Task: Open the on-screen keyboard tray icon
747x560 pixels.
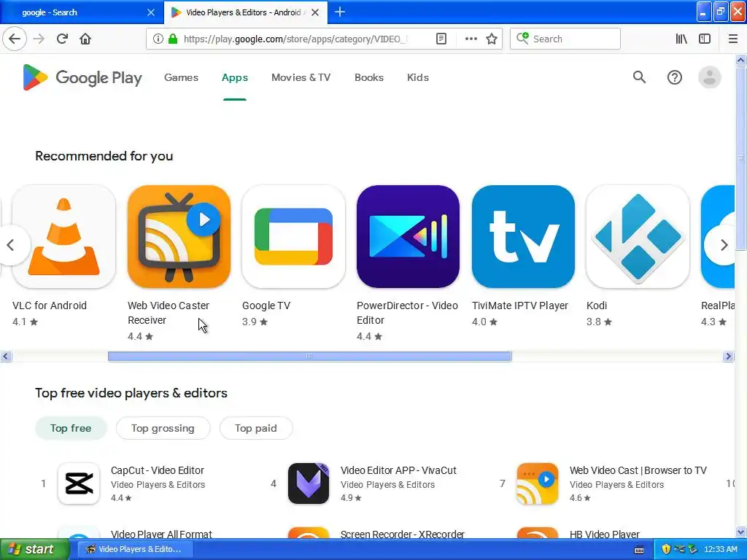Action: click(x=639, y=550)
